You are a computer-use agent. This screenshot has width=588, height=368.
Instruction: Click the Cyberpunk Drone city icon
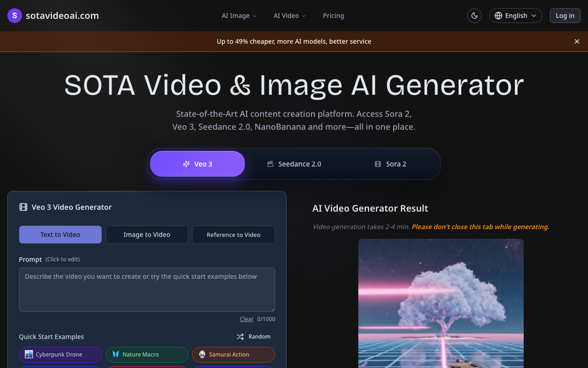click(x=29, y=354)
